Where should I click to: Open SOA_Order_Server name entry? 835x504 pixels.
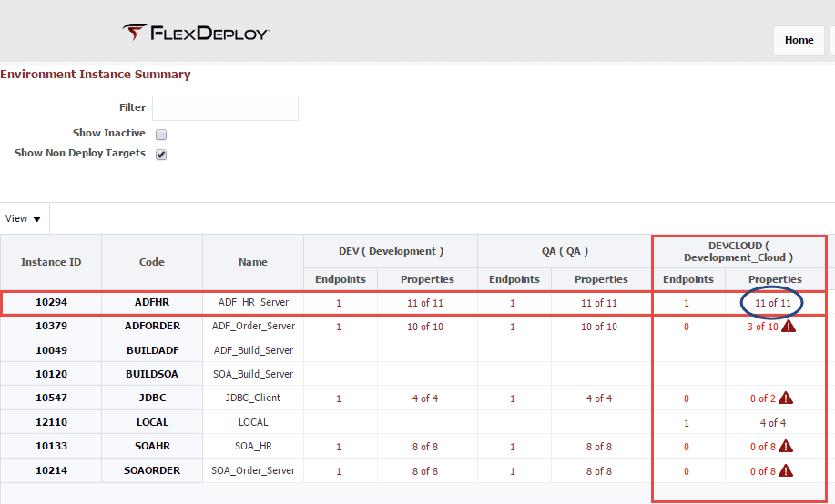[x=253, y=470]
